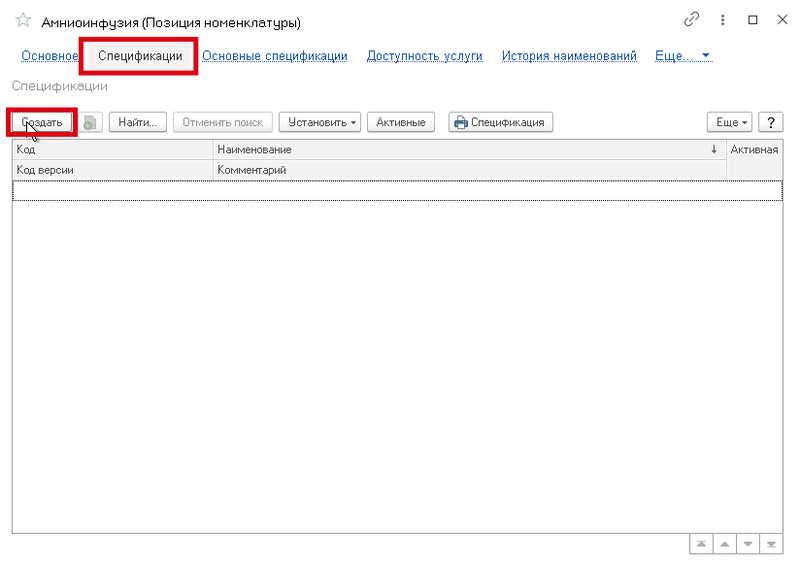
Task: Open the vertical three-dot window menu
Action: click(722, 20)
